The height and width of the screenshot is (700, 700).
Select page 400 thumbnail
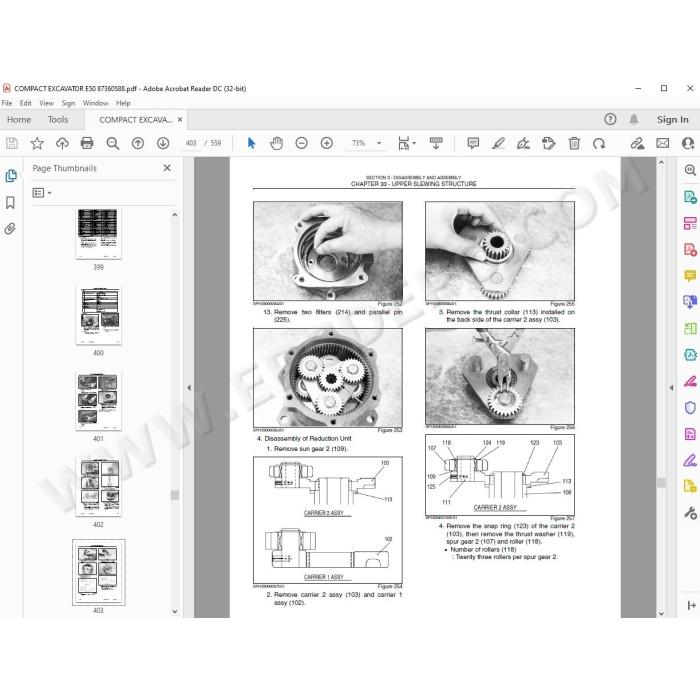(x=98, y=316)
